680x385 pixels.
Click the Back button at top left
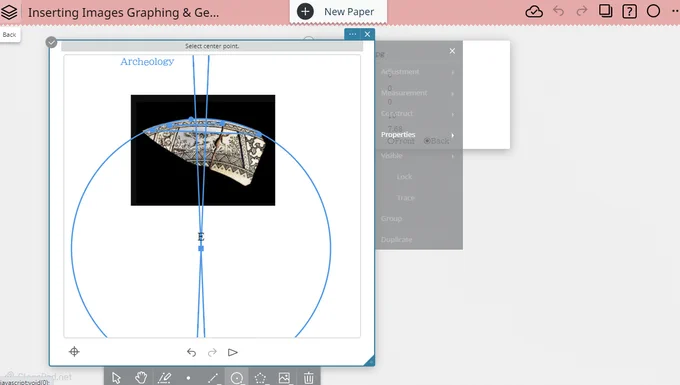9,35
